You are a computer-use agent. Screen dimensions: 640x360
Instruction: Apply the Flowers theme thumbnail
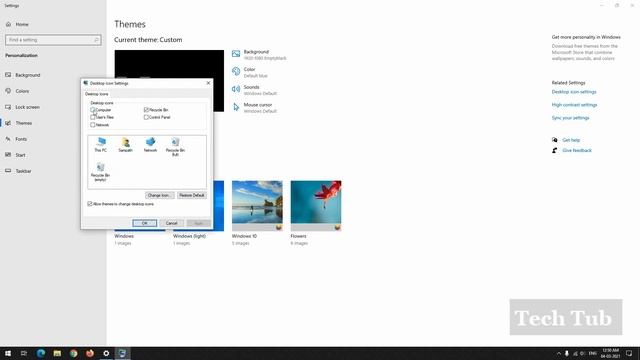click(x=316, y=206)
